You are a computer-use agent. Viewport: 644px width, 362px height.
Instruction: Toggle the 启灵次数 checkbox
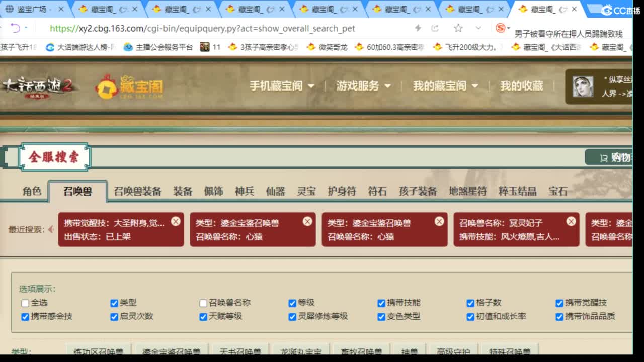[114, 317]
